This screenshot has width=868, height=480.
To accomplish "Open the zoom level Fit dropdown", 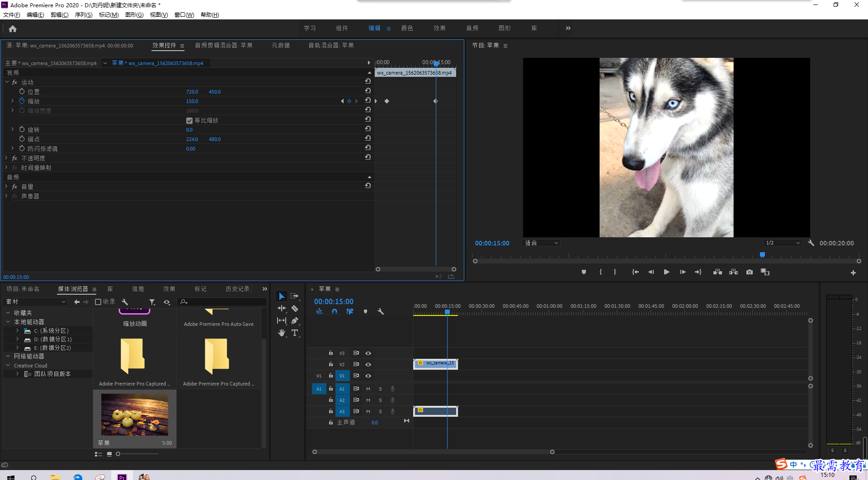I will (x=542, y=243).
